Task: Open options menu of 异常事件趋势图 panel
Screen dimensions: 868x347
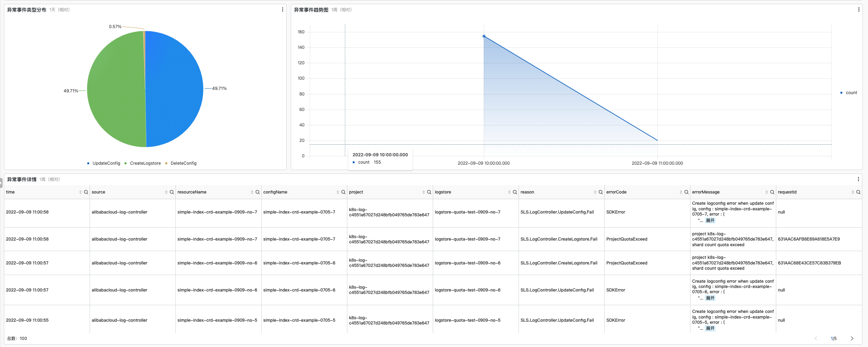Action: pyautogui.click(x=859, y=9)
